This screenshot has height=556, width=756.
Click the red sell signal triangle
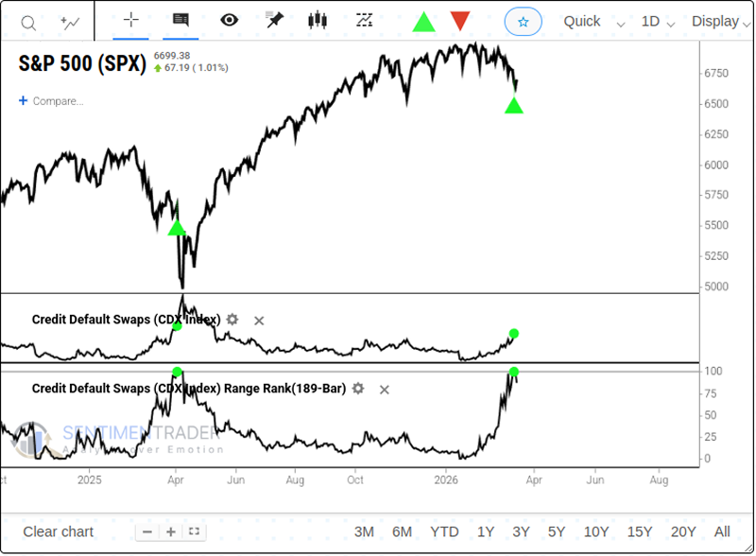click(x=459, y=20)
